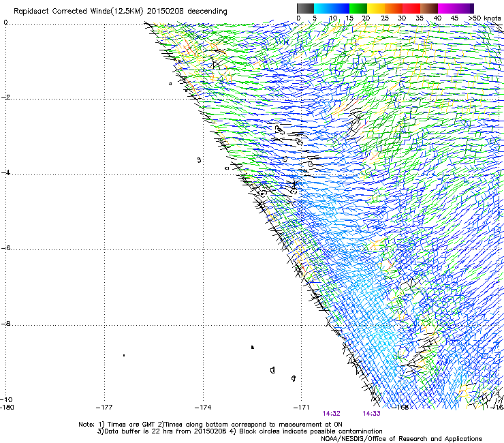The width and height of the screenshot is (504, 443).
Task: Click the '-10' latitude axis label
Action: pyautogui.click(x=7, y=399)
